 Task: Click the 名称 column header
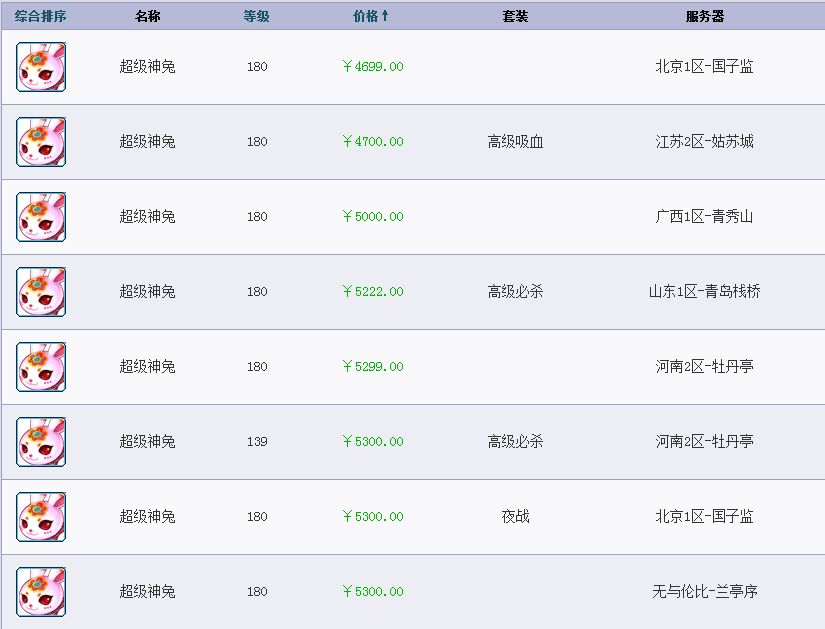147,16
